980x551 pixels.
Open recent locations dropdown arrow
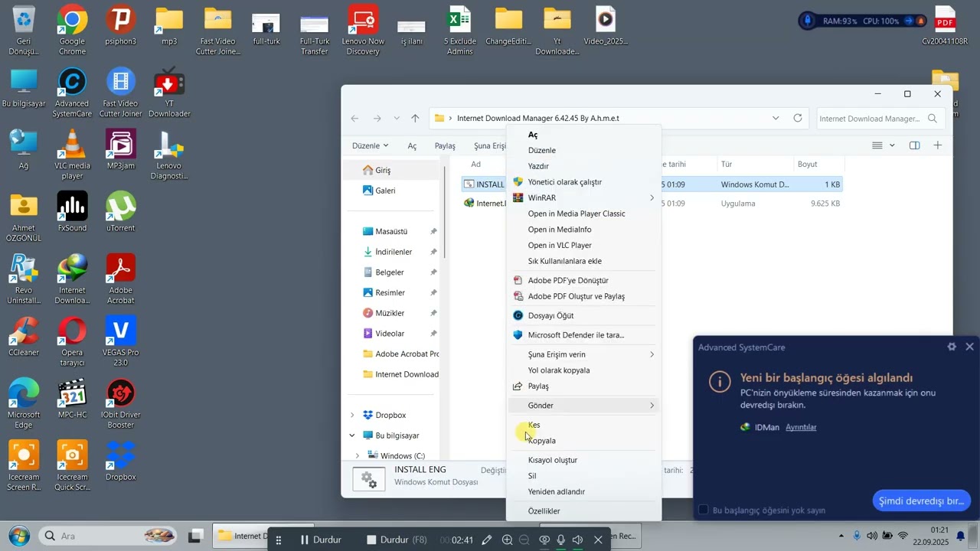(397, 119)
